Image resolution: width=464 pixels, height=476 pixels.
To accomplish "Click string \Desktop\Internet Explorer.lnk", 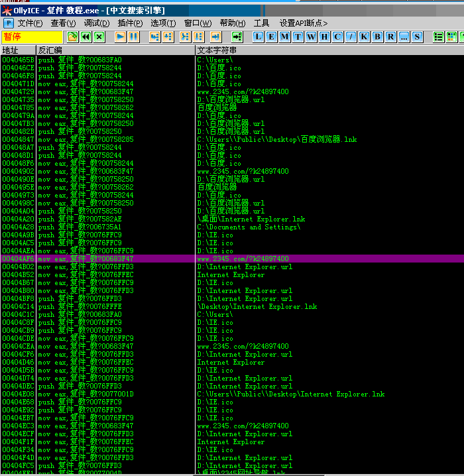I will 257,306.
